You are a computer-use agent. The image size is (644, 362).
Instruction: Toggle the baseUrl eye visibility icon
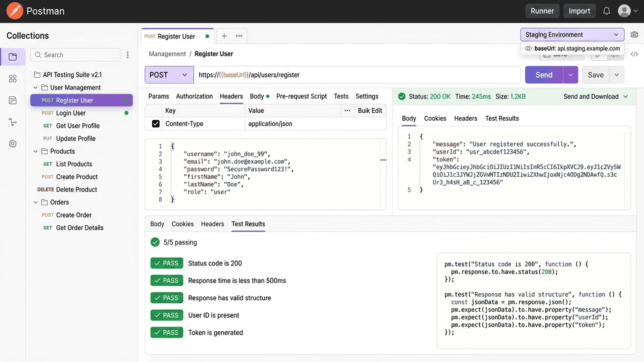tap(528, 49)
